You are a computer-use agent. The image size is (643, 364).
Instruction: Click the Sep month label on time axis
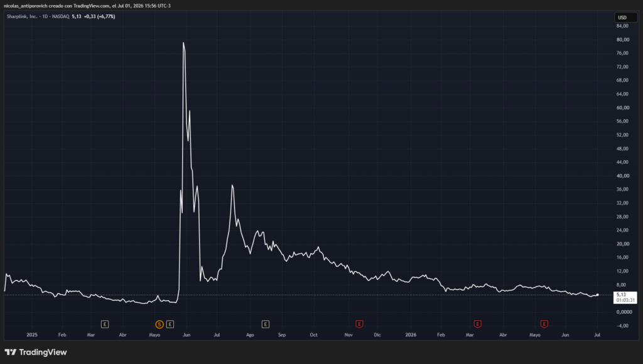(x=282, y=335)
